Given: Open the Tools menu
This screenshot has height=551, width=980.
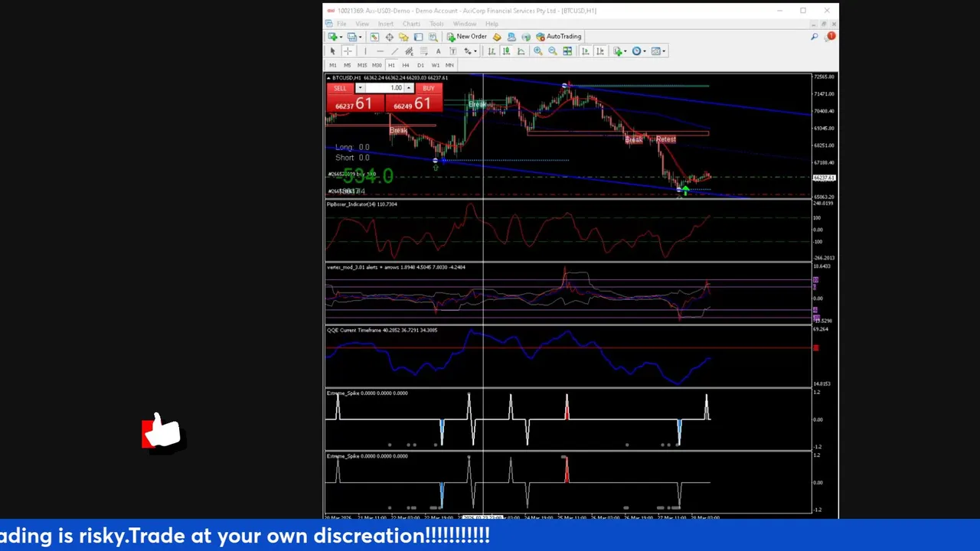Looking at the screenshot, I should click(436, 24).
